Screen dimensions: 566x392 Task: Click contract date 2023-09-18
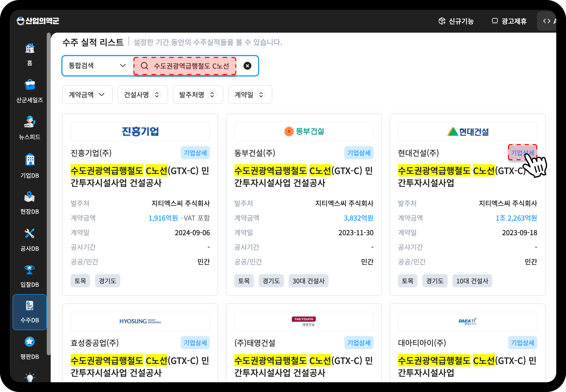519,233
